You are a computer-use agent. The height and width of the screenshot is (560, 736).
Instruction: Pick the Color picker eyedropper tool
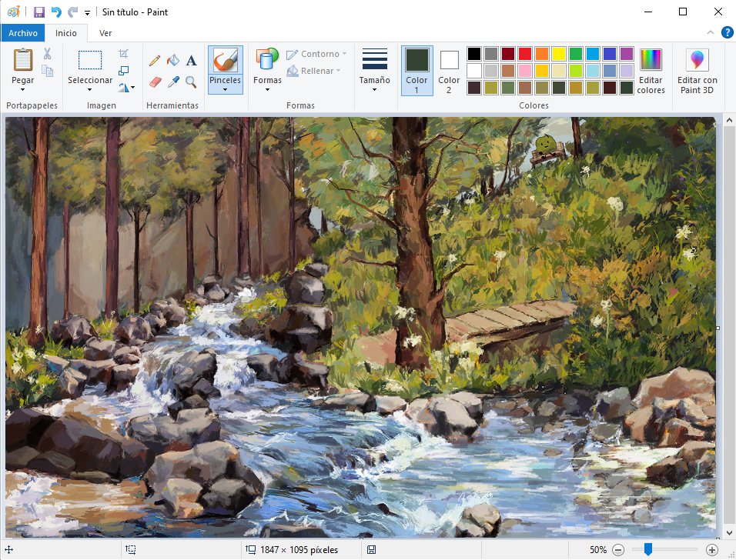tap(174, 82)
